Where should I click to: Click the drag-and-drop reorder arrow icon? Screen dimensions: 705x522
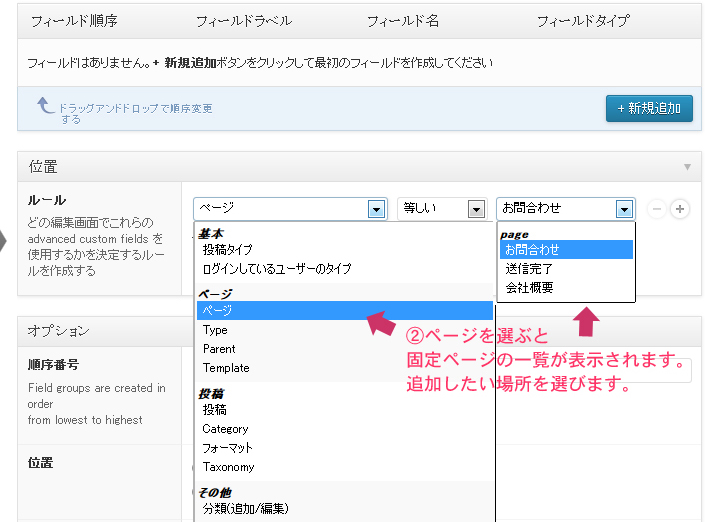click(x=45, y=105)
